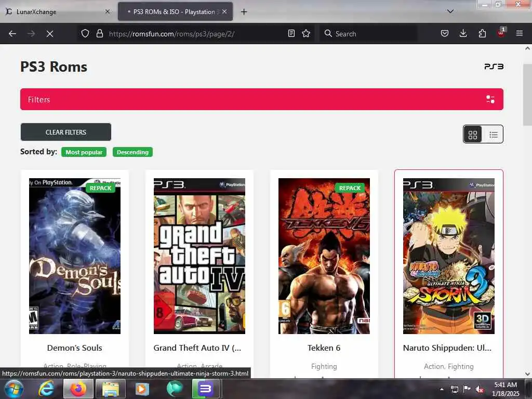Stop loading the page with the X button
This screenshot has height=399, width=532.
click(x=49, y=34)
